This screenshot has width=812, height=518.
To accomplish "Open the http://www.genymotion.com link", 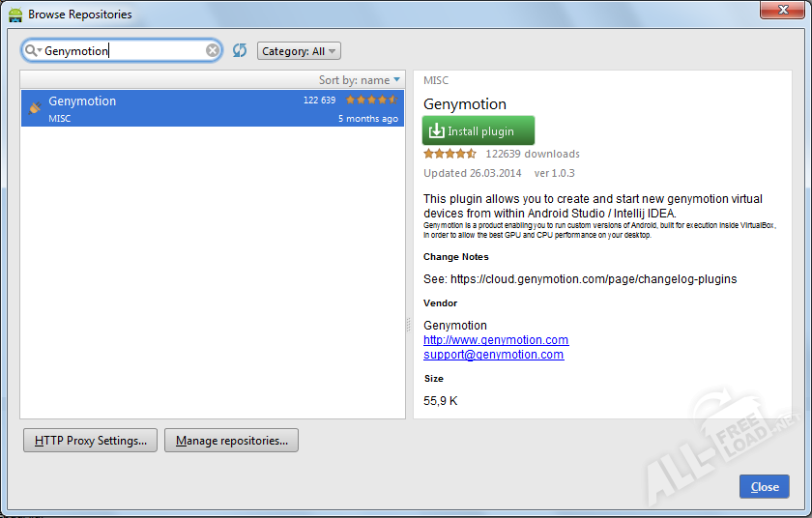I will tap(496, 340).
